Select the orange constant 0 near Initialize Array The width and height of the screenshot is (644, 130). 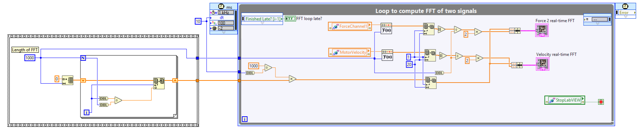click(57, 79)
